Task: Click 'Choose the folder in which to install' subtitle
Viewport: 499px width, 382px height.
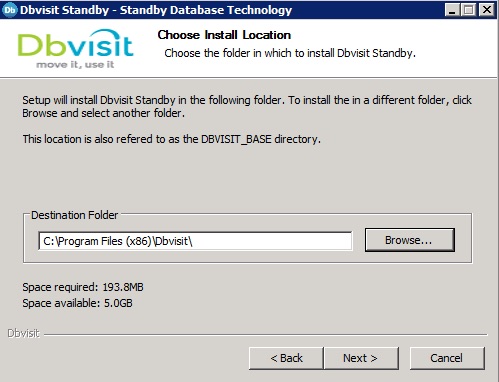Action: click(290, 53)
